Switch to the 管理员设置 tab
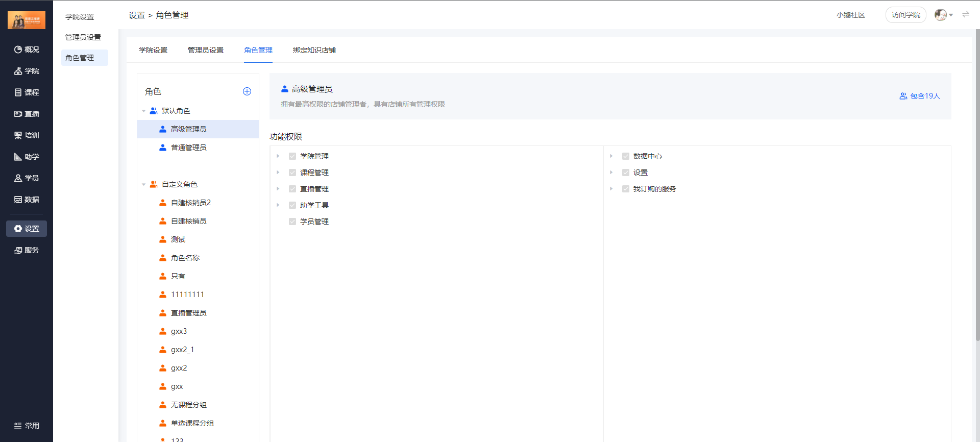This screenshot has height=442, width=980. pyautogui.click(x=206, y=50)
